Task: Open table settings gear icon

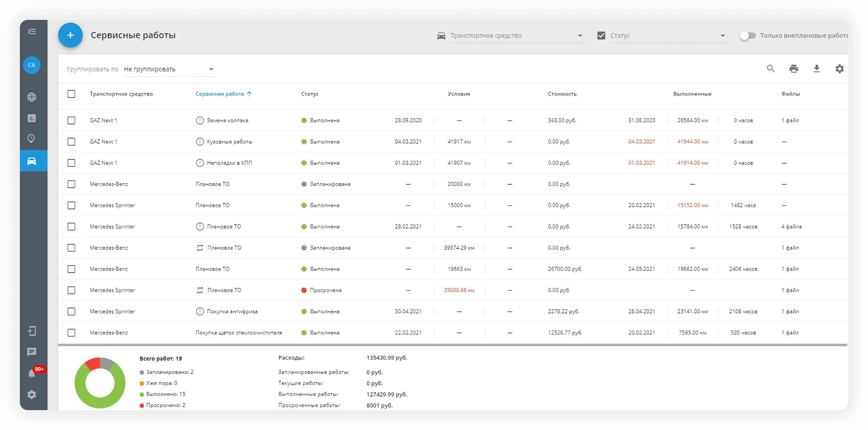Action: (839, 69)
